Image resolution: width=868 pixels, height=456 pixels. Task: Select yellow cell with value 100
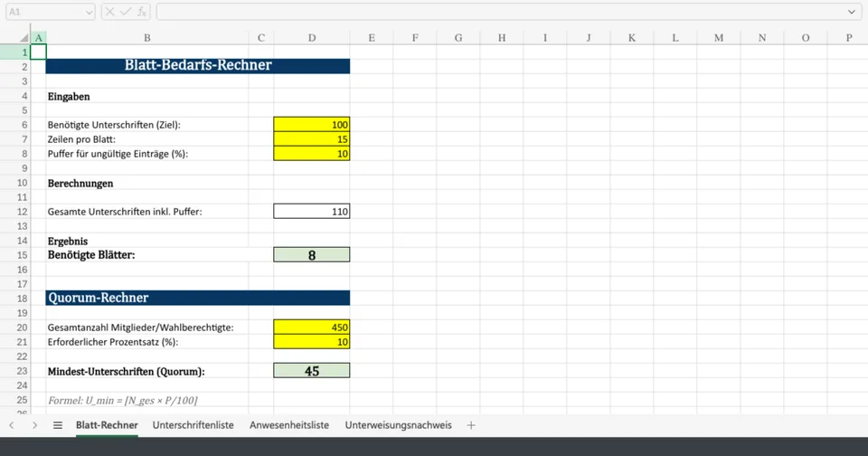tap(312, 125)
